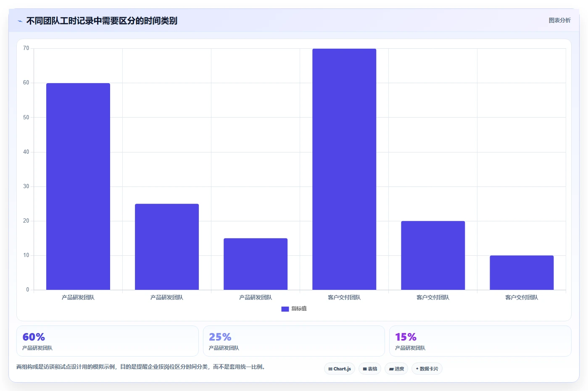588x391 pixels.
Task: Select the 表格 tag
Action: point(370,369)
